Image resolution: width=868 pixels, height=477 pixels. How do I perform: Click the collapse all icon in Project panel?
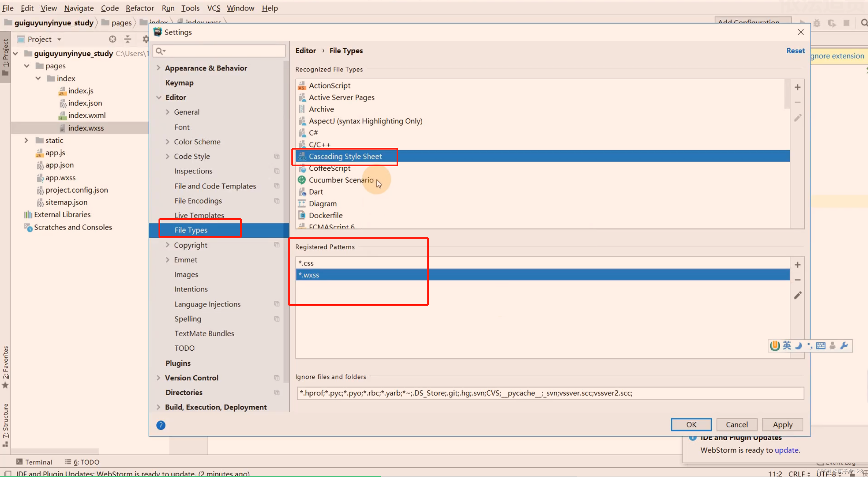pos(127,39)
